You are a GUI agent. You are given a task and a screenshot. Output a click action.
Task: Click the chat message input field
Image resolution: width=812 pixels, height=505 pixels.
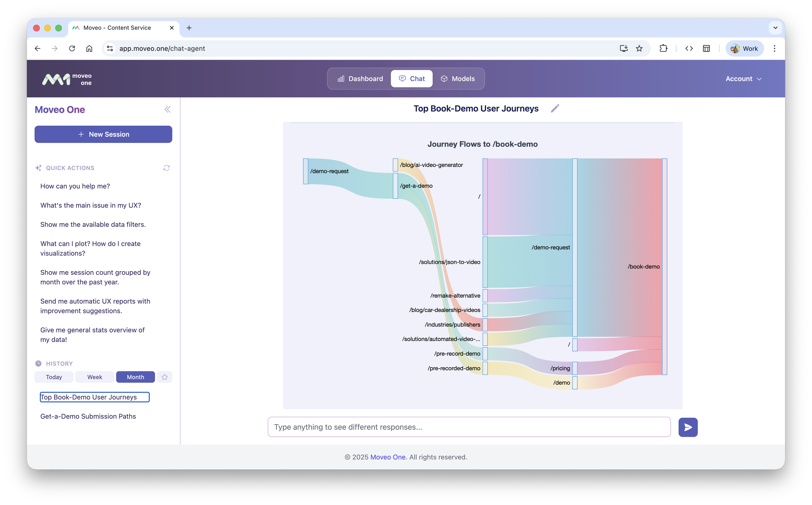point(468,427)
